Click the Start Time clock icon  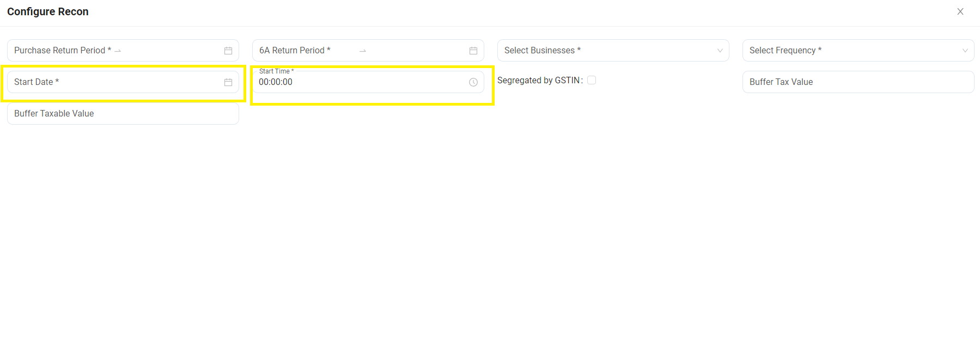point(473,82)
